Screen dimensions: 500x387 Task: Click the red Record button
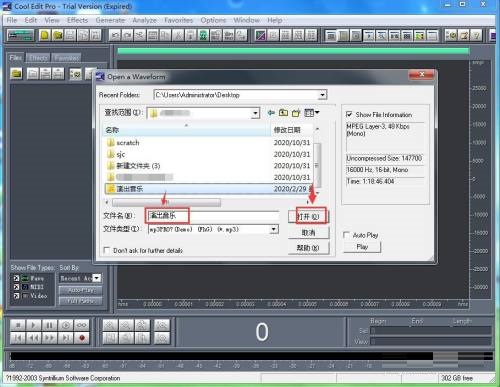[82, 338]
